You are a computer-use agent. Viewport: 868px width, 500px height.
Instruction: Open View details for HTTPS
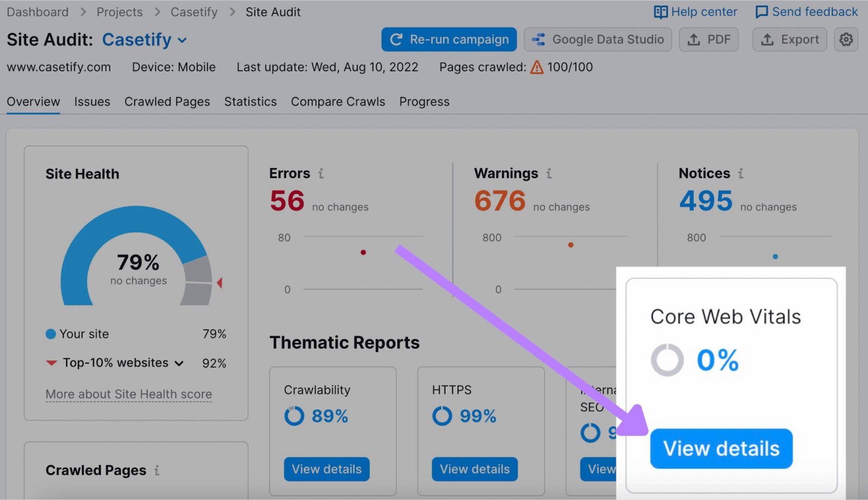tap(475, 469)
